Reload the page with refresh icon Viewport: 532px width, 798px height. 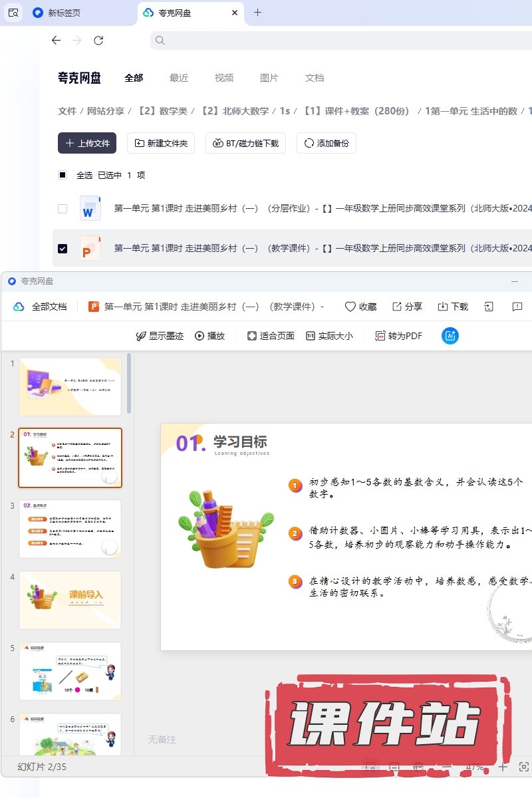98,41
